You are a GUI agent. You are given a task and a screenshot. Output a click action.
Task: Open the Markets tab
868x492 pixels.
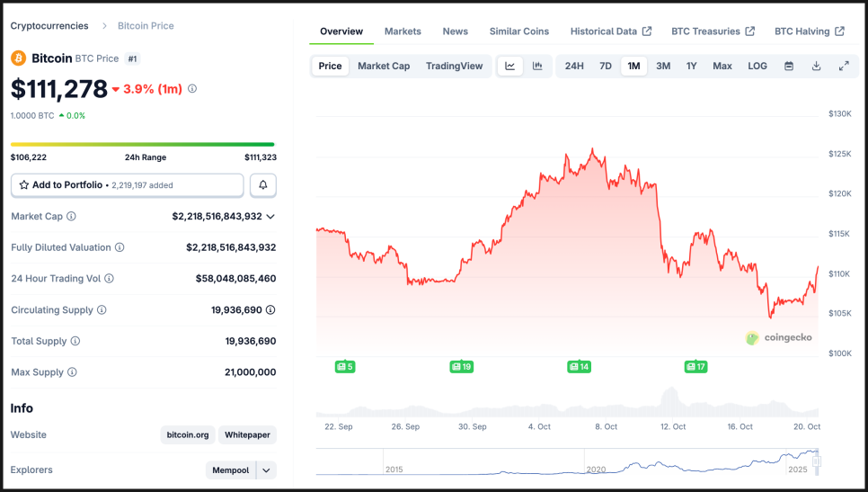tap(403, 31)
